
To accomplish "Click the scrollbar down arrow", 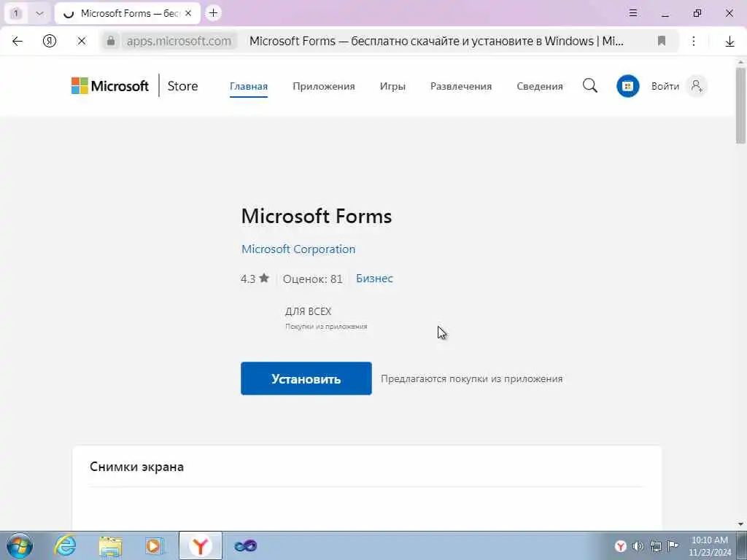I will coord(740,525).
